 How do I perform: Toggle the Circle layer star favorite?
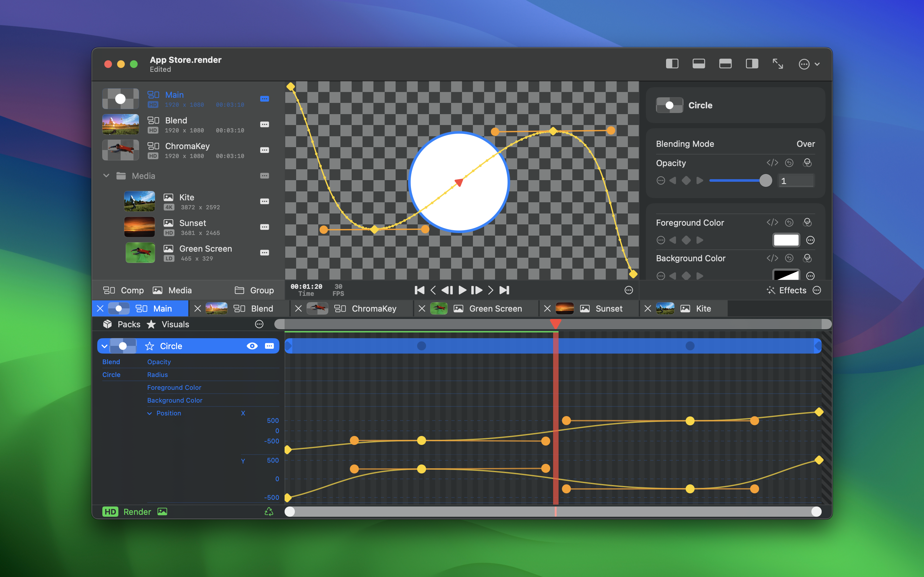[150, 346]
